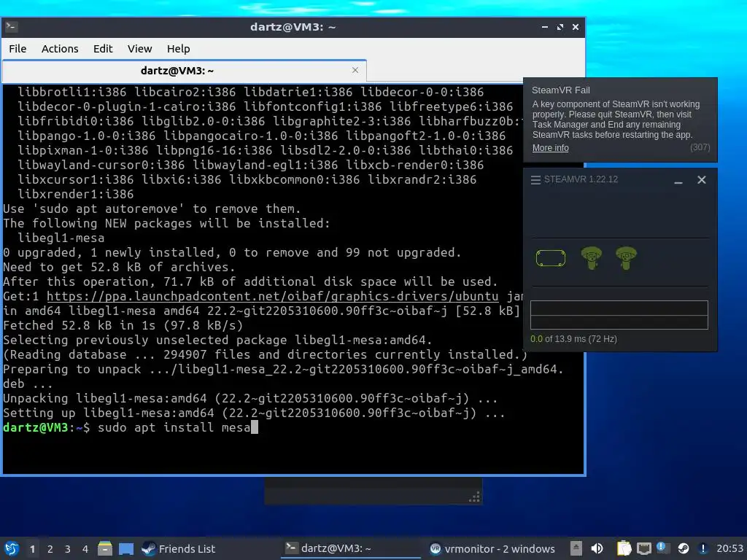Click the Steam tray icon
This screenshot has height=560, width=747.
683,548
